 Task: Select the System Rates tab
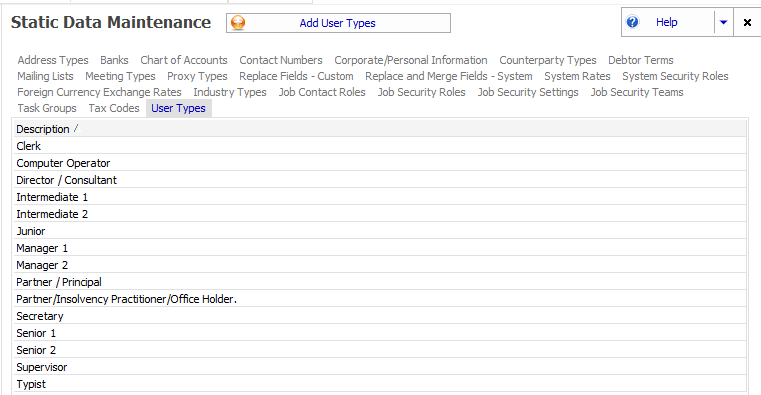pos(578,76)
